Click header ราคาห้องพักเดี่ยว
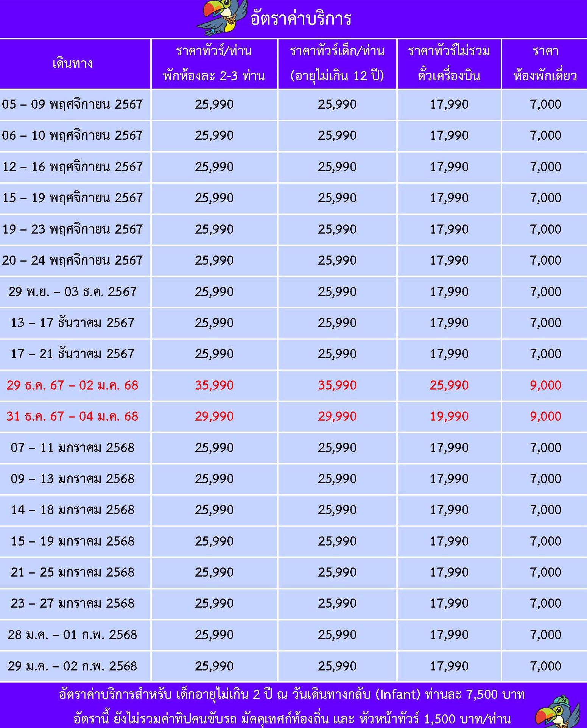 coord(545,64)
